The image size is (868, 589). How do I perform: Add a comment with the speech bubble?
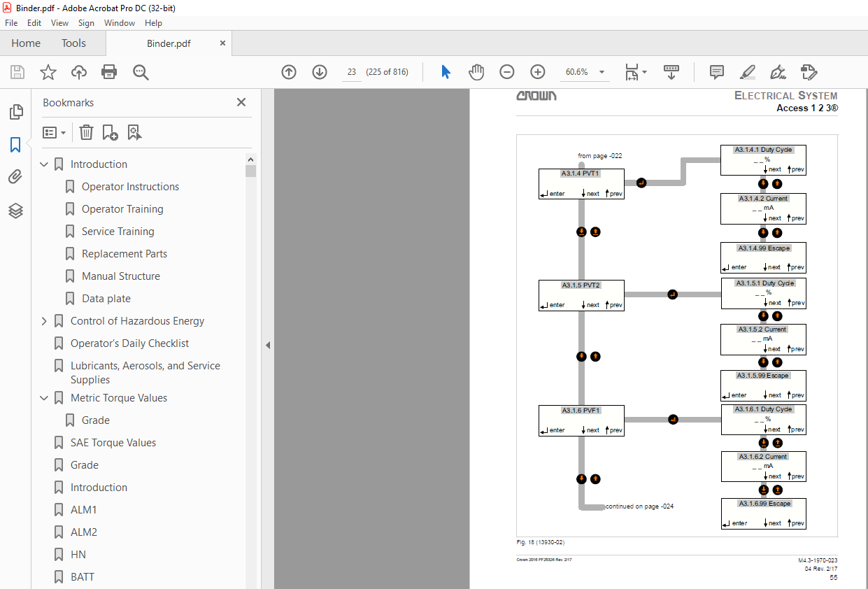point(717,72)
